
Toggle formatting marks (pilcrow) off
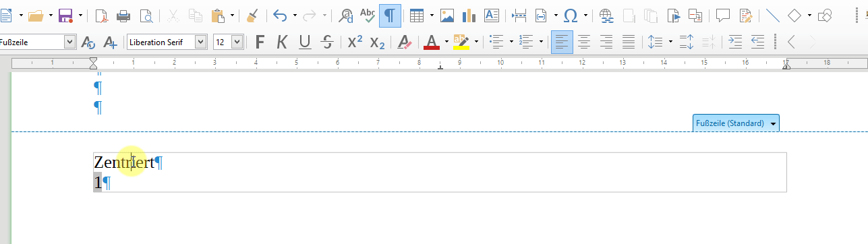pyautogui.click(x=390, y=15)
